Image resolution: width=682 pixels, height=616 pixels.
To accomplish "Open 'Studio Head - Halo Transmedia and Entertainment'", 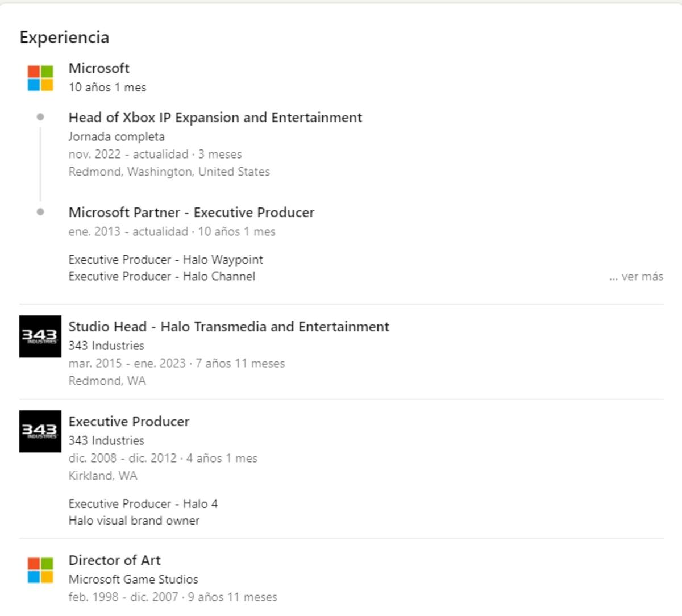I will point(229,327).
